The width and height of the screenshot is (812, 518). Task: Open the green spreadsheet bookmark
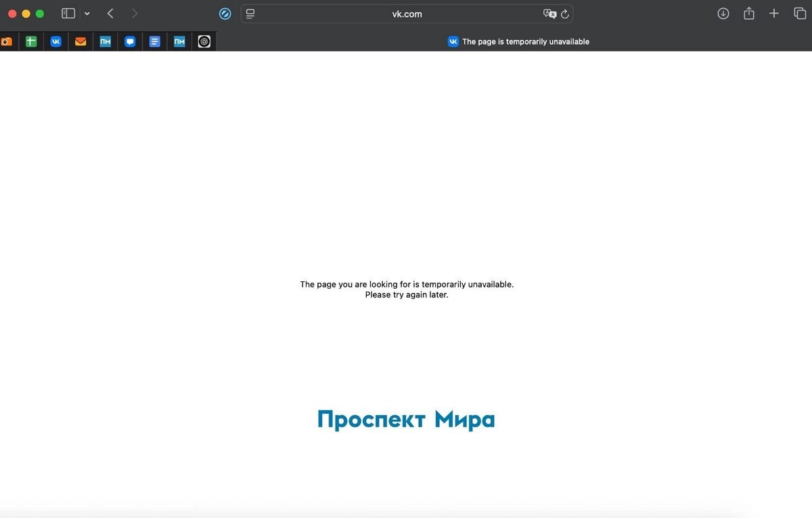pos(30,41)
